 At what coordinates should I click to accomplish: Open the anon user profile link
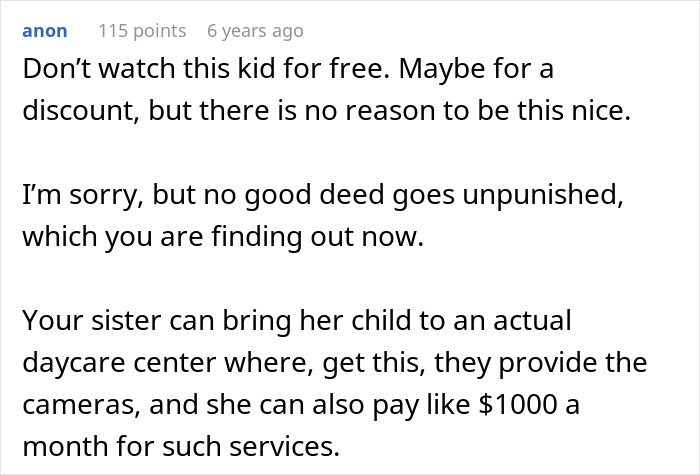(x=44, y=31)
